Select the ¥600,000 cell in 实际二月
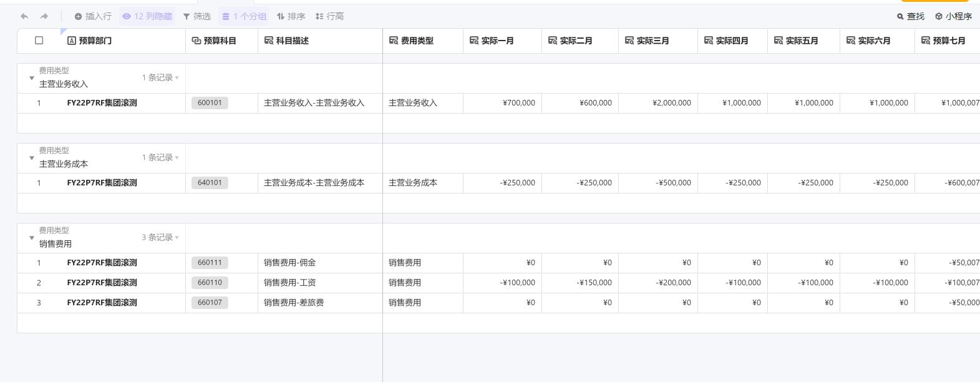This screenshot has width=980, height=382. pyautogui.click(x=580, y=103)
